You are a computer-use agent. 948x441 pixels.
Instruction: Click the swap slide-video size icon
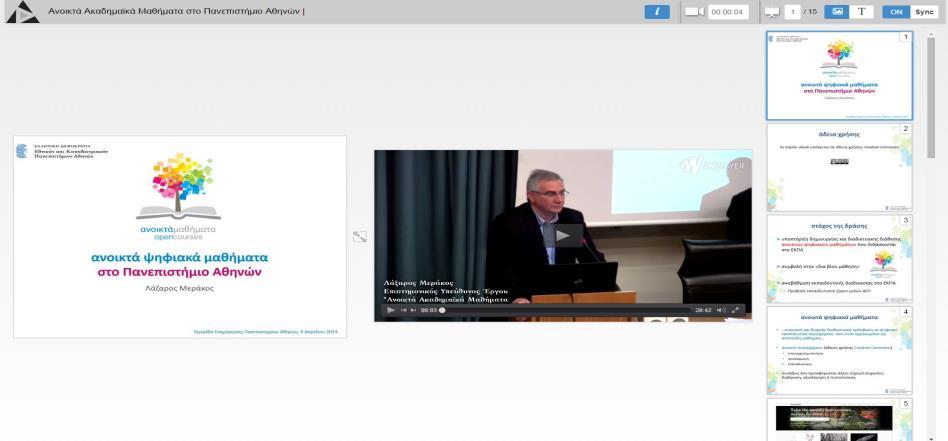pos(360,237)
